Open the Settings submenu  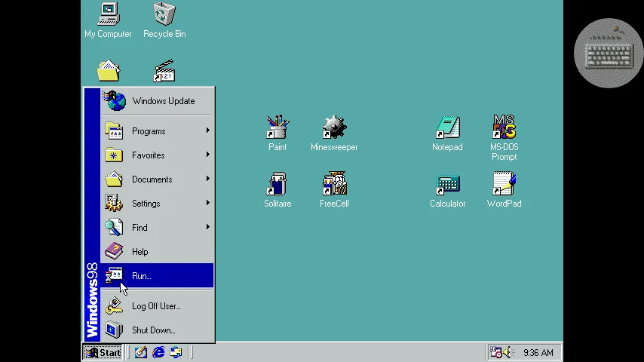click(157, 204)
